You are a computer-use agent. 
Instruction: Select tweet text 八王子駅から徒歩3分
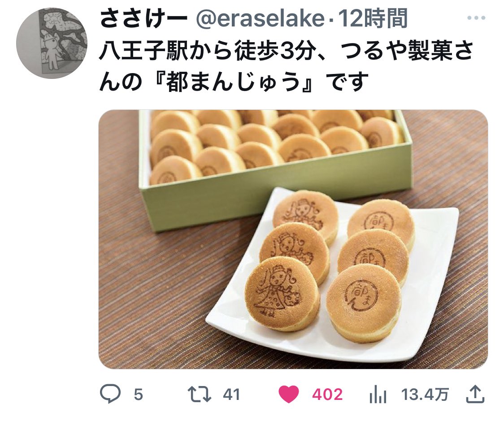(x=206, y=51)
